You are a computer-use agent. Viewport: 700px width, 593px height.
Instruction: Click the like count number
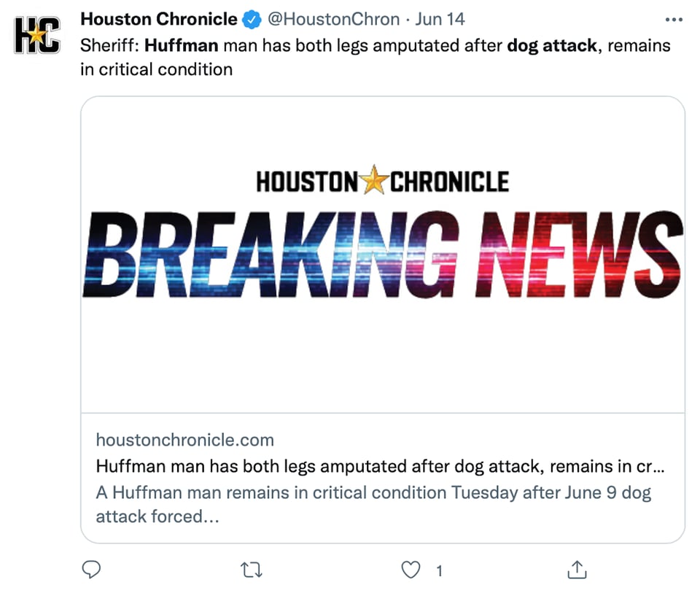[439, 570]
